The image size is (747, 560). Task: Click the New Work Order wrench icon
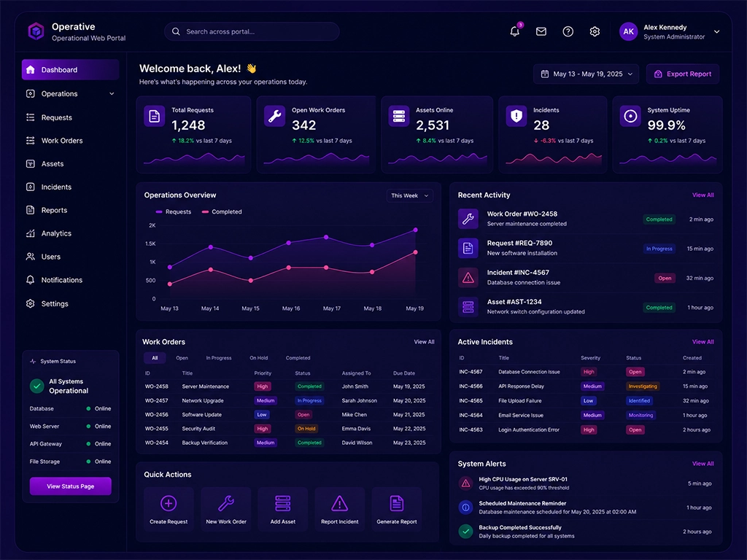point(226,503)
